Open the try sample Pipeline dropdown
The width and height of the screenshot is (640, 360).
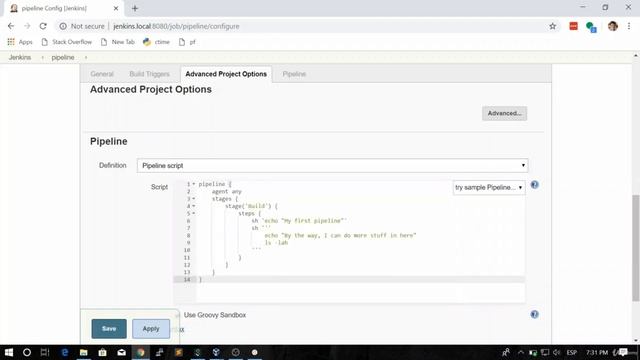point(489,188)
